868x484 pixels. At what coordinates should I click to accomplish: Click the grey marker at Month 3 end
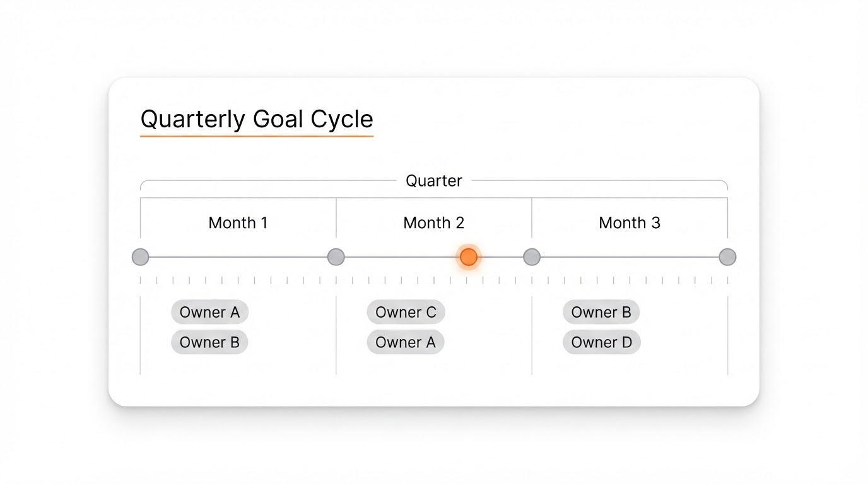click(727, 257)
